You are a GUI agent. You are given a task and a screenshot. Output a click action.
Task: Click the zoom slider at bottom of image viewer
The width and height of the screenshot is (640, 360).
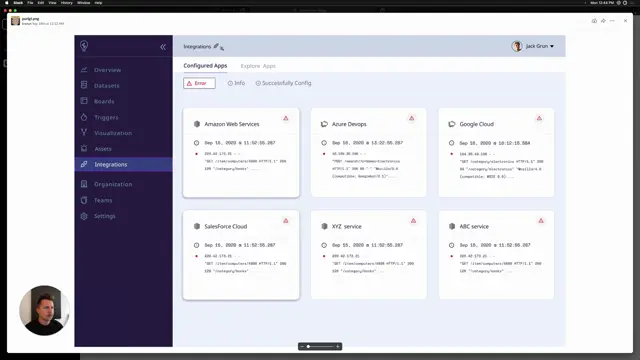pyautogui.click(x=321, y=347)
